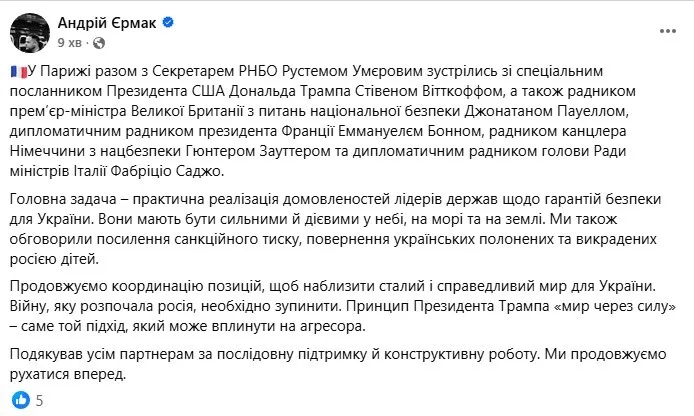Click the paragraph starting with Подякував усім партнерам

tap(338, 364)
